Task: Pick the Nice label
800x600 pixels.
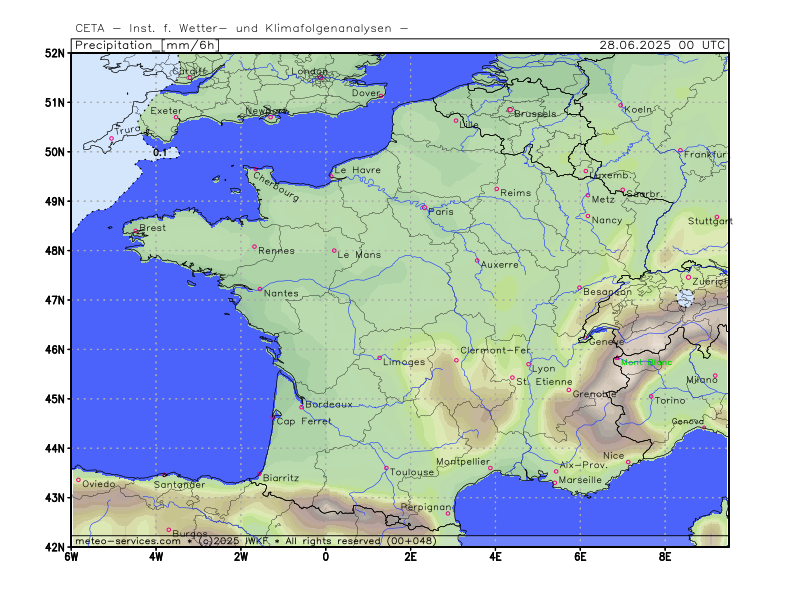Action: coord(614,456)
